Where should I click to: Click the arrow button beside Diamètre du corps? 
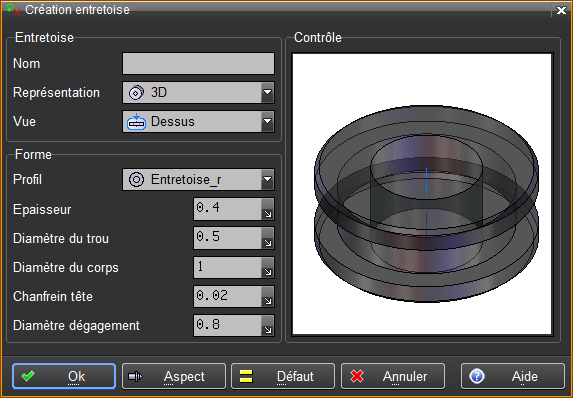coord(268,268)
